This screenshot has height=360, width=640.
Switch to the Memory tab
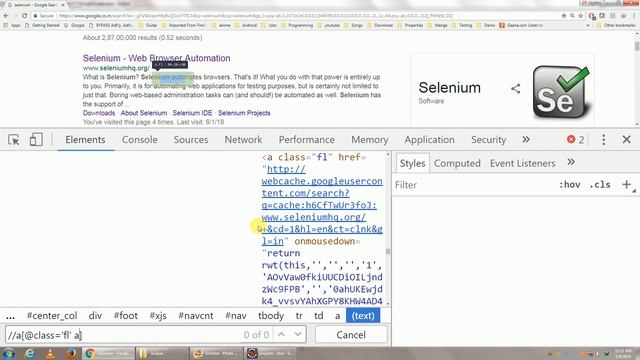(x=369, y=140)
